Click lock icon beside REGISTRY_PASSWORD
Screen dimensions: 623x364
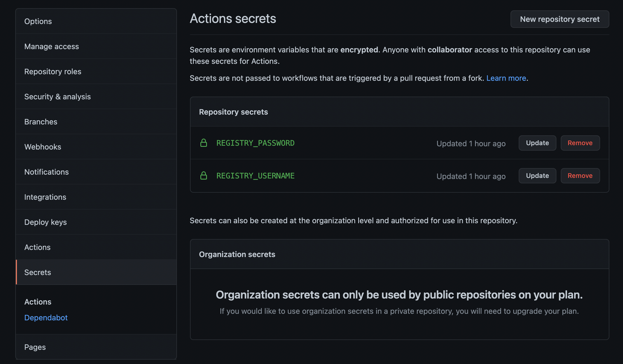click(204, 143)
